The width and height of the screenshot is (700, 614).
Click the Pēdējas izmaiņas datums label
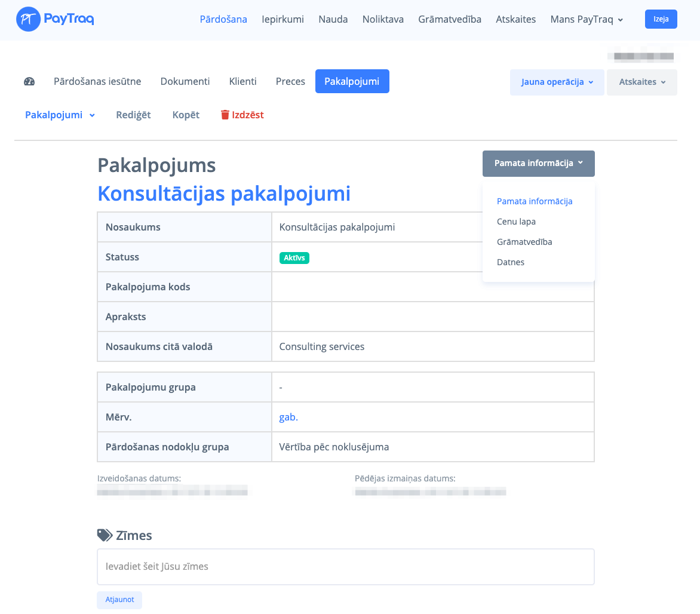405,478
